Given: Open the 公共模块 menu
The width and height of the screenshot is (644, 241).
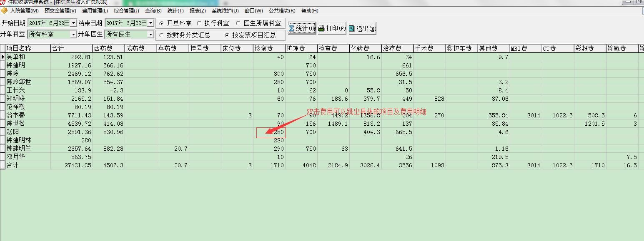Looking at the screenshot, I should (x=282, y=11).
